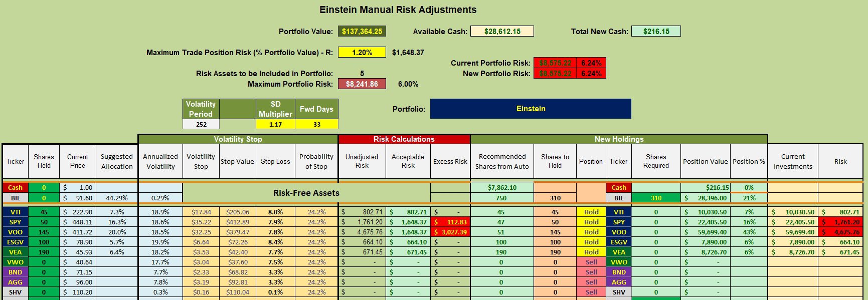Select the SHV Sell position cell
868x300 pixels.
(x=591, y=292)
